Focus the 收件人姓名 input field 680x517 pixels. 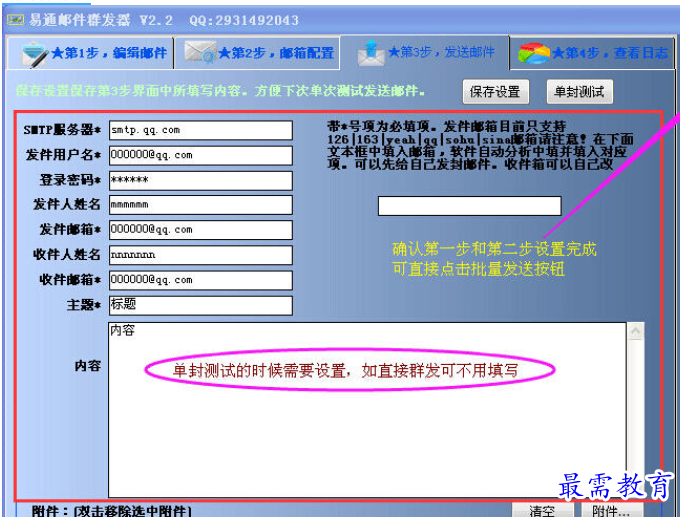pyautogui.click(x=201, y=255)
